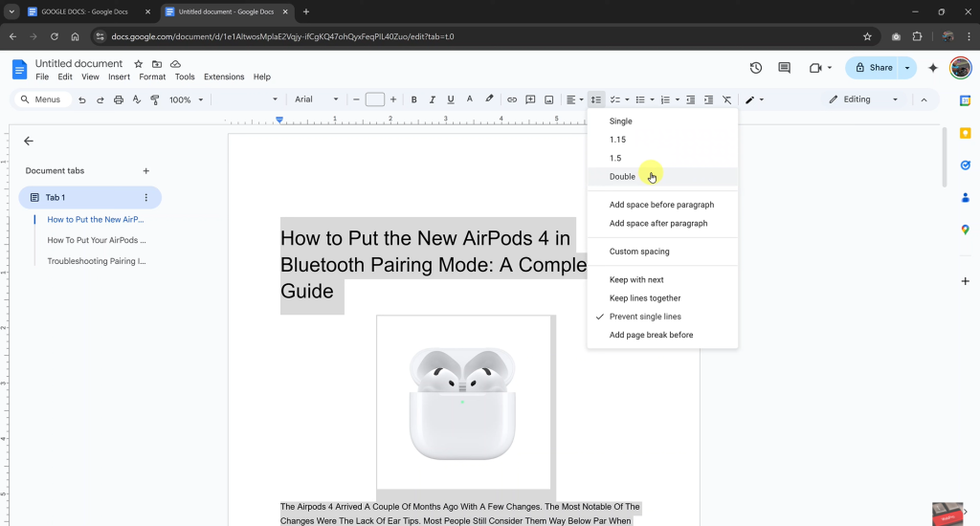The height and width of the screenshot is (526, 980).
Task: Insert a link using chain icon
Action: [x=512, y=100]
